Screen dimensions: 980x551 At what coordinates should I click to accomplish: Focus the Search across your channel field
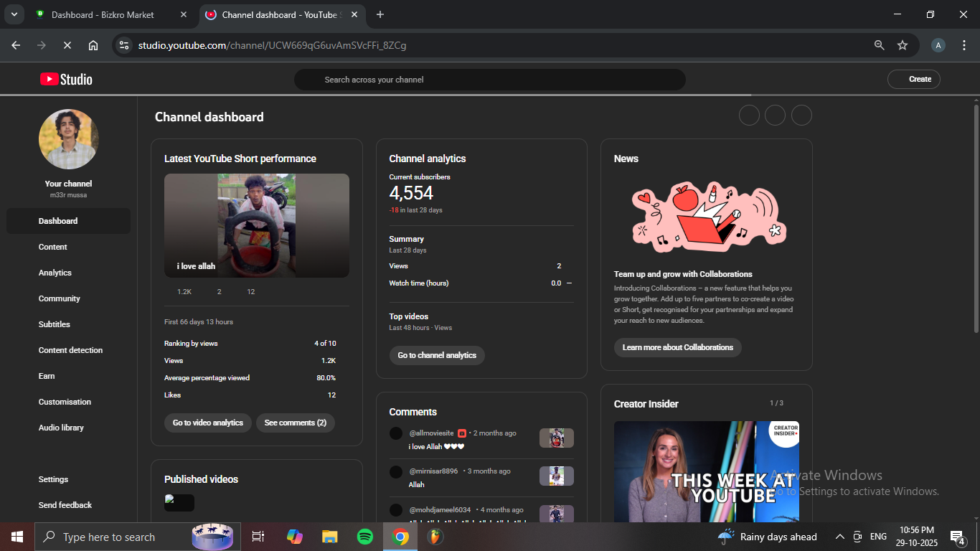[489, 80]
